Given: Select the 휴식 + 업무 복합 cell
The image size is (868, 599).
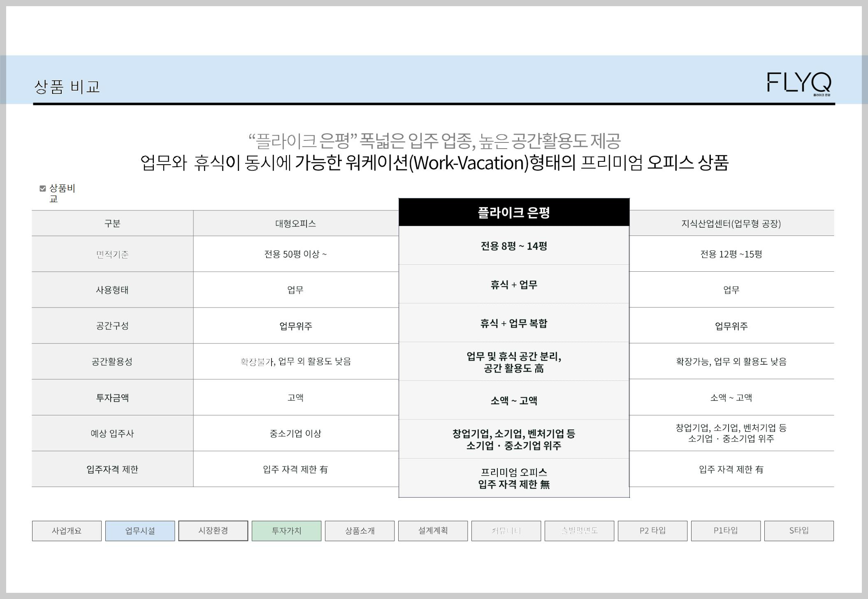Looking at the screenshot, I should tap(514, 323).
